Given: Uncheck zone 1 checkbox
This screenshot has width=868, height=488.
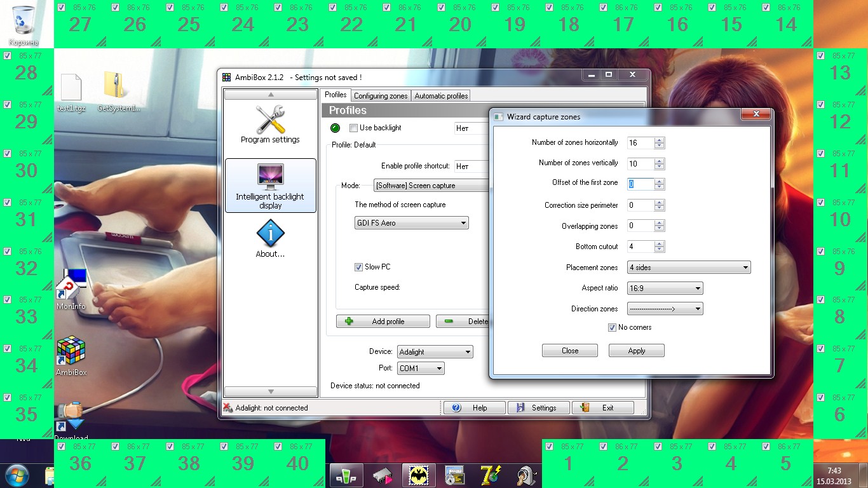Looking at the screenshot, I should (549, 447).
